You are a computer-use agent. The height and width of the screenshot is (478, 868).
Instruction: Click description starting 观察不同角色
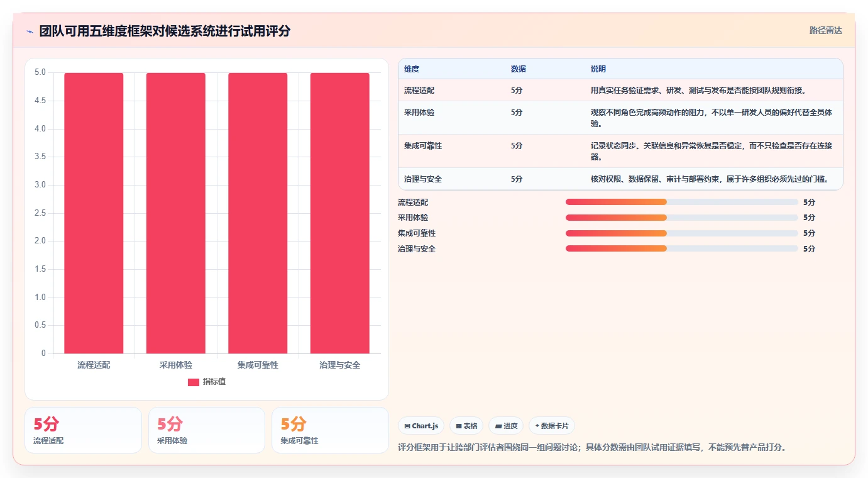click(x=711, y=118)
